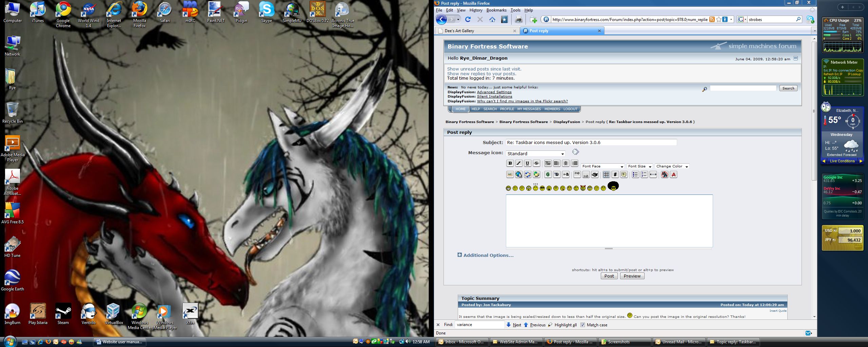Open MY MESSAGES in forum navigation
Viewport: 868px width, 347px height.
pyautogui.click(x=529, y=109)
